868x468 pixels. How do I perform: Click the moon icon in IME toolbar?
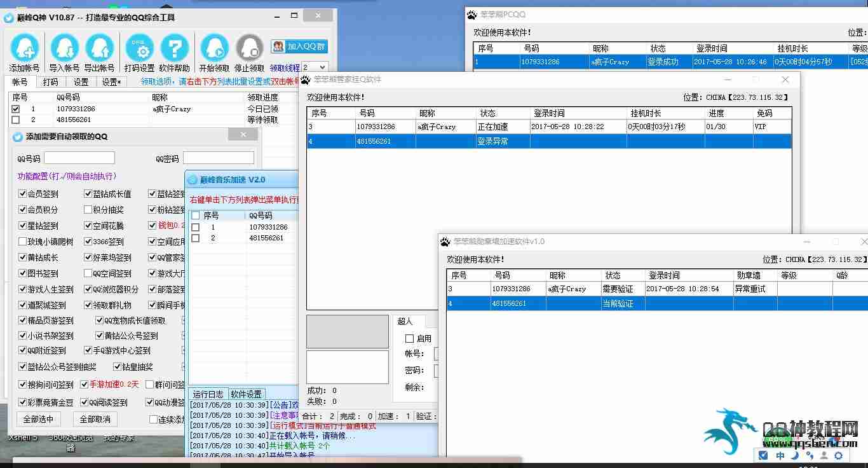(x=795, y=455)
